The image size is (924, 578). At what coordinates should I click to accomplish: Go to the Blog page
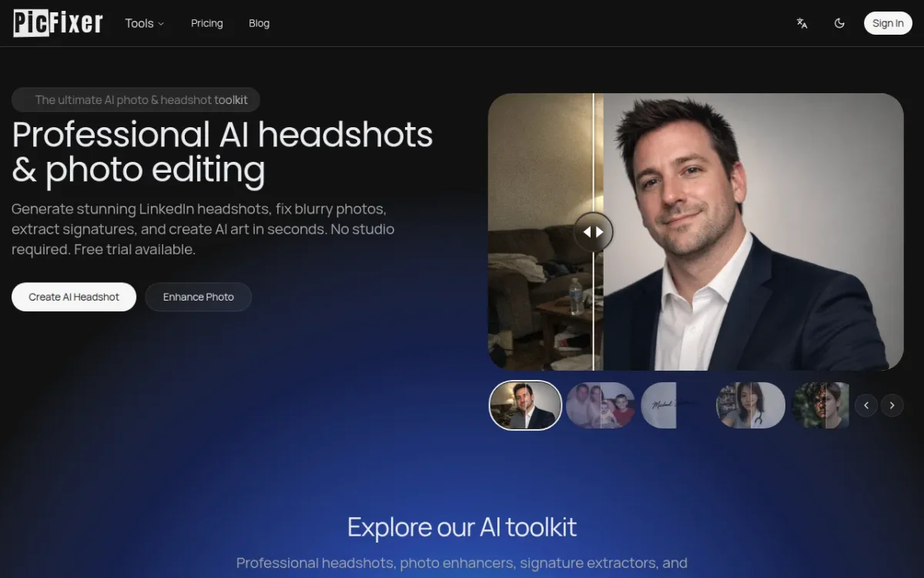click(x=259, y=23)
